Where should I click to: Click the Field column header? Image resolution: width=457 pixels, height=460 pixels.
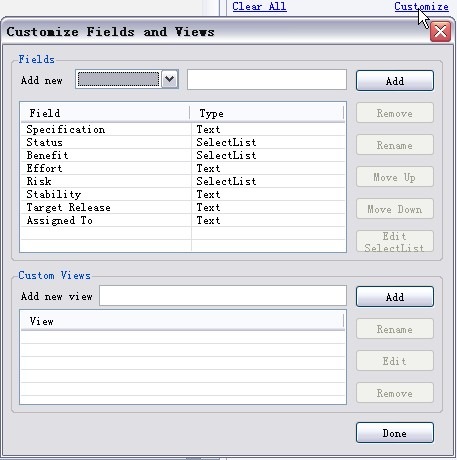[x=105, y=113]
